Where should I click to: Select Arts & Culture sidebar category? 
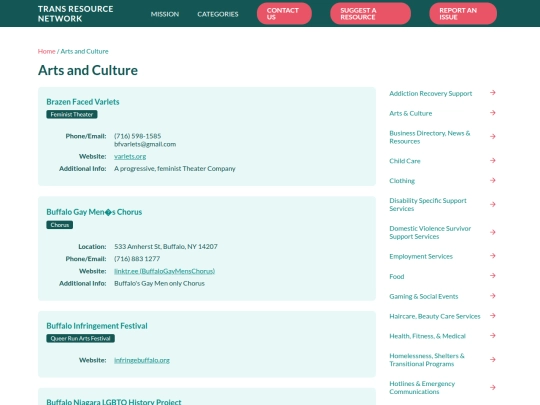click(x=411, y=113)
